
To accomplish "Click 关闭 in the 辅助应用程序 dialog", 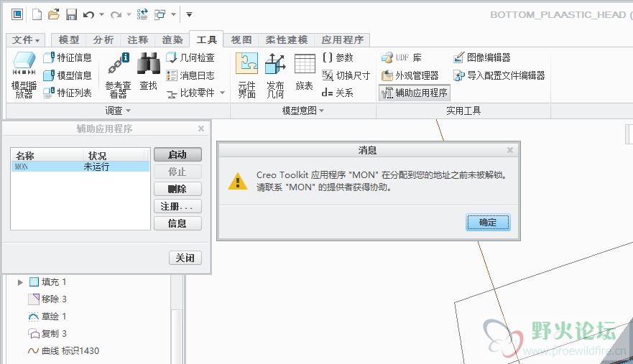I will point(185,258).
